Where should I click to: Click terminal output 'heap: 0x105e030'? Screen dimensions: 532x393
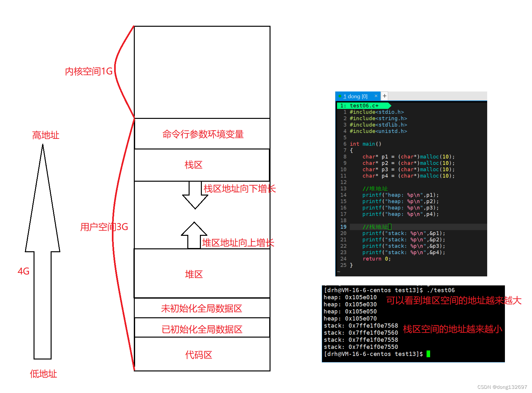(x=350, y=304)
